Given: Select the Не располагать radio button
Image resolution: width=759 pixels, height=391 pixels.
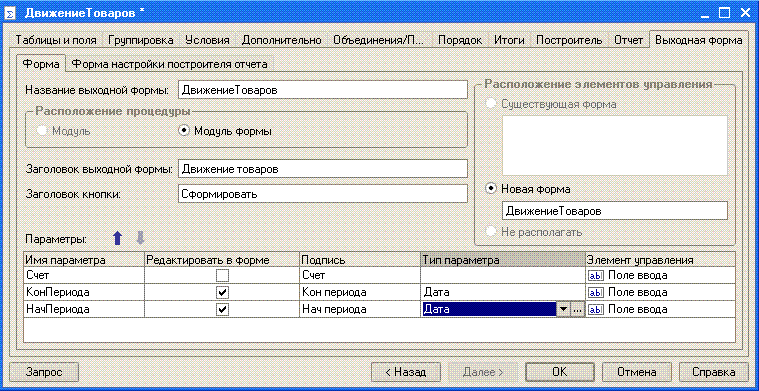Looking at the screenshot, I should pyautogui.click(x=491, y=232).
